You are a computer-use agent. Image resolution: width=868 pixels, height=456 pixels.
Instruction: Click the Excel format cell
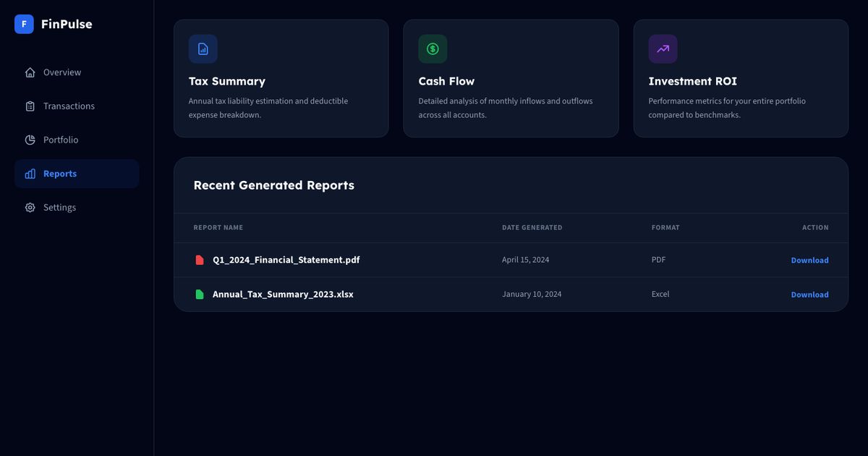660,295
